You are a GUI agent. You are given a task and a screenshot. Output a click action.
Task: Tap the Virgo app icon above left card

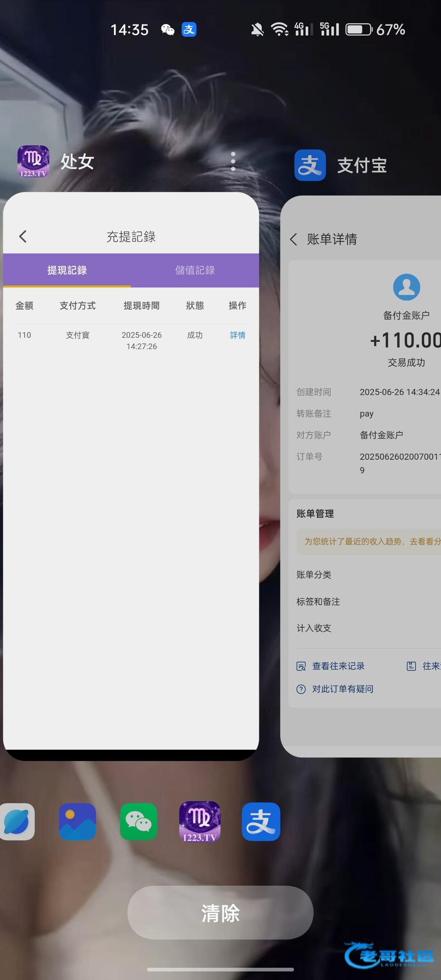pyautogui.click(x=33, y=161)
